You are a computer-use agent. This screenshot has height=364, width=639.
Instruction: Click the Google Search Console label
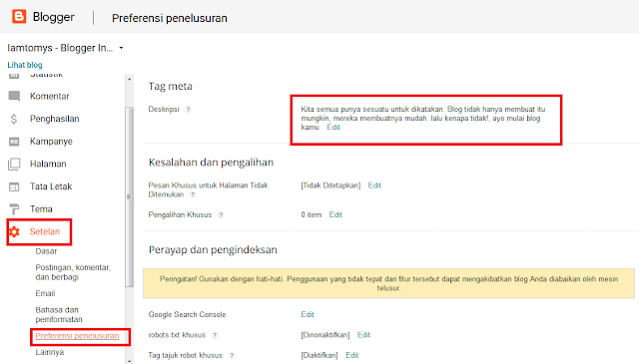click(187, 314)
